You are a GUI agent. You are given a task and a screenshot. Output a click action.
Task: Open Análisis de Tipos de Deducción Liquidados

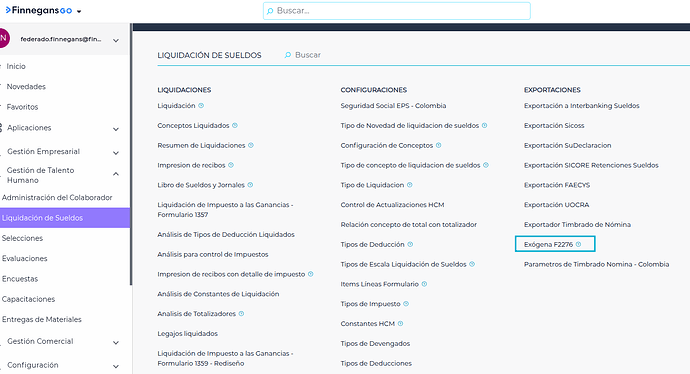click(226, 235)
